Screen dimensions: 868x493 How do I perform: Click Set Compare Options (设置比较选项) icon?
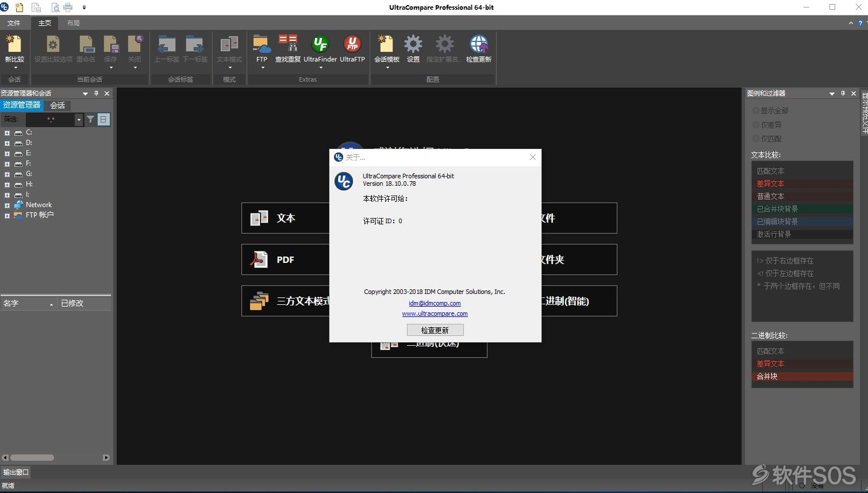pos(53,49)
